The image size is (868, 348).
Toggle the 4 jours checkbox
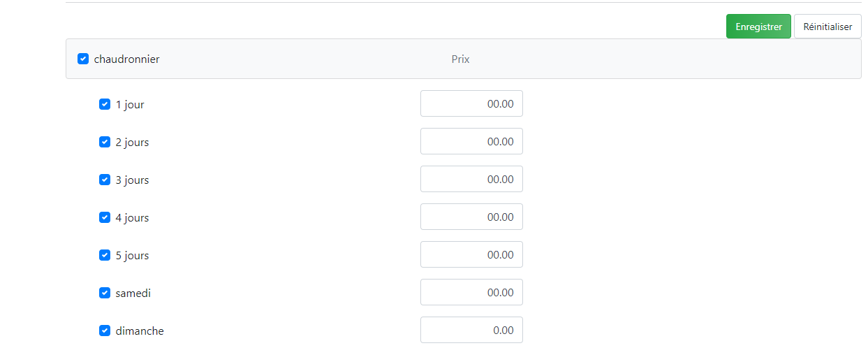tap(105, 217)
